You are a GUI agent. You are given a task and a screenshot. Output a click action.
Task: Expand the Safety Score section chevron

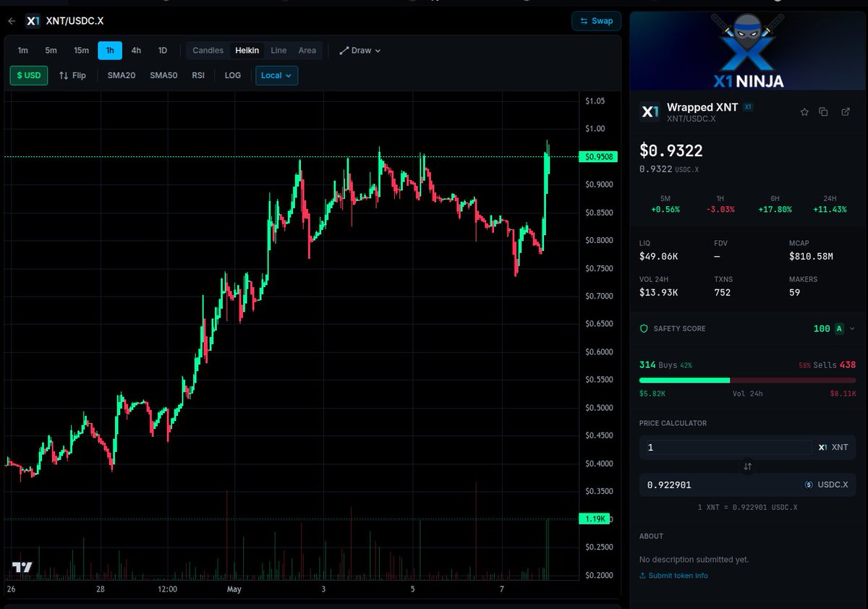pyautogui.click(x=852, y=328)
